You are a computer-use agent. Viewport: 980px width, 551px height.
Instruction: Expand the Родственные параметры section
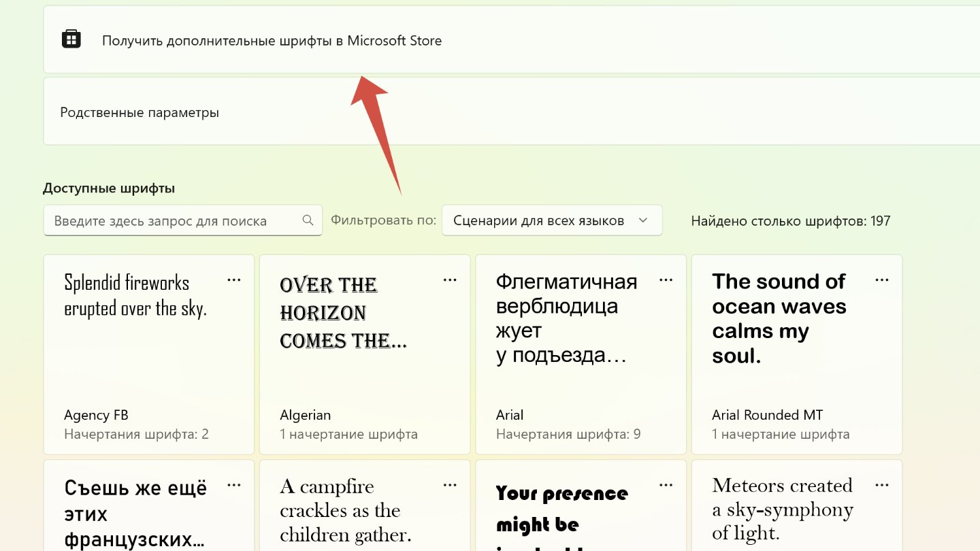pyautogui.click(x=512, y=112)
